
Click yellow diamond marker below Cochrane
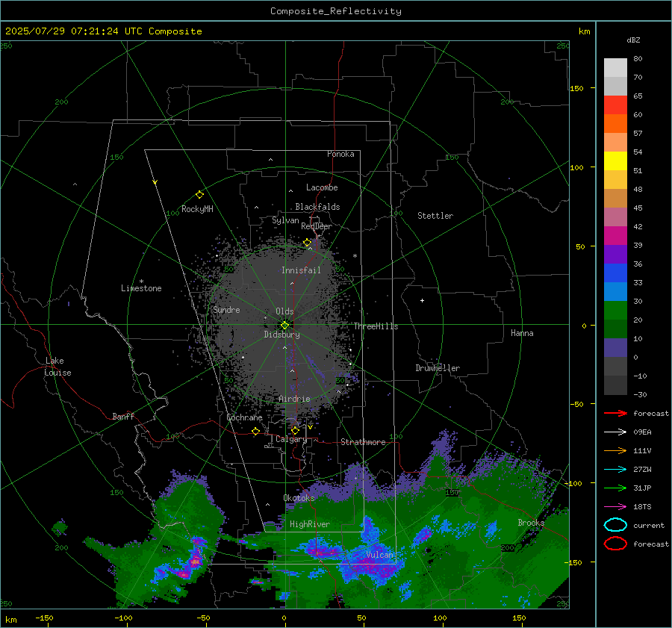click(256, 431)
